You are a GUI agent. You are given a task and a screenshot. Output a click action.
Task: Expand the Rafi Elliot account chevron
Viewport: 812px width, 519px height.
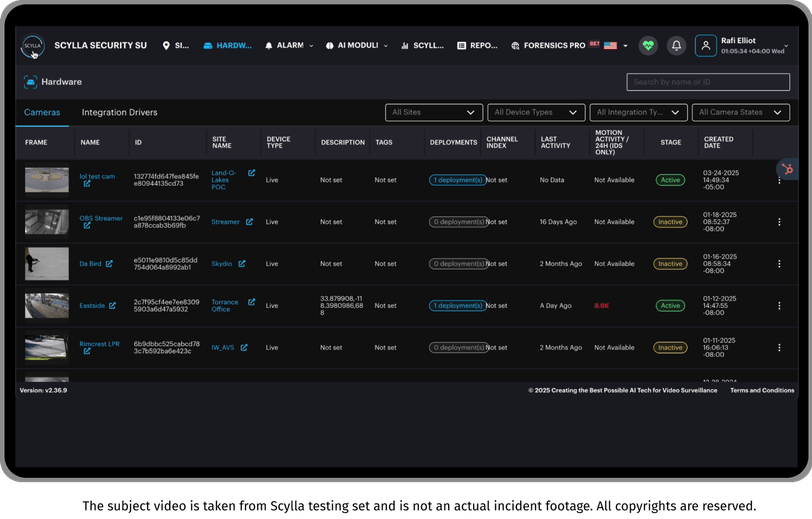click(786, 46)
